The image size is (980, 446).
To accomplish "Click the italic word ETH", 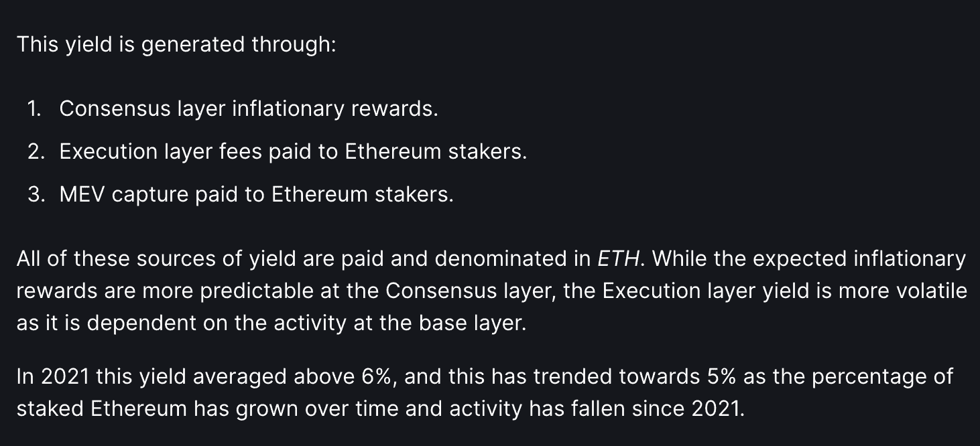I will pyautogui.click(x=618, y=259).
